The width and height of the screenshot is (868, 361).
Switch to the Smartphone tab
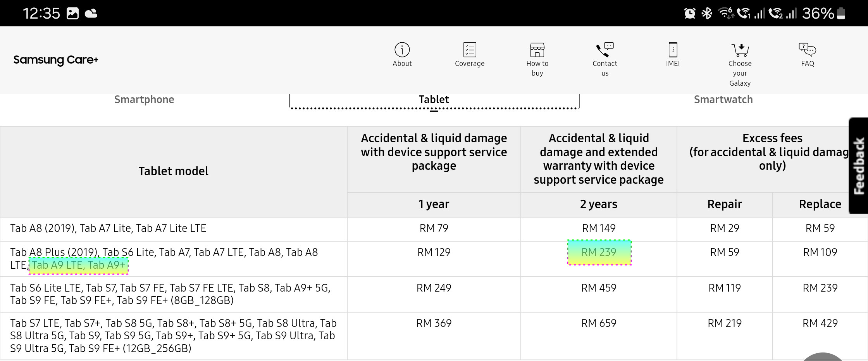tap(144, 100)
